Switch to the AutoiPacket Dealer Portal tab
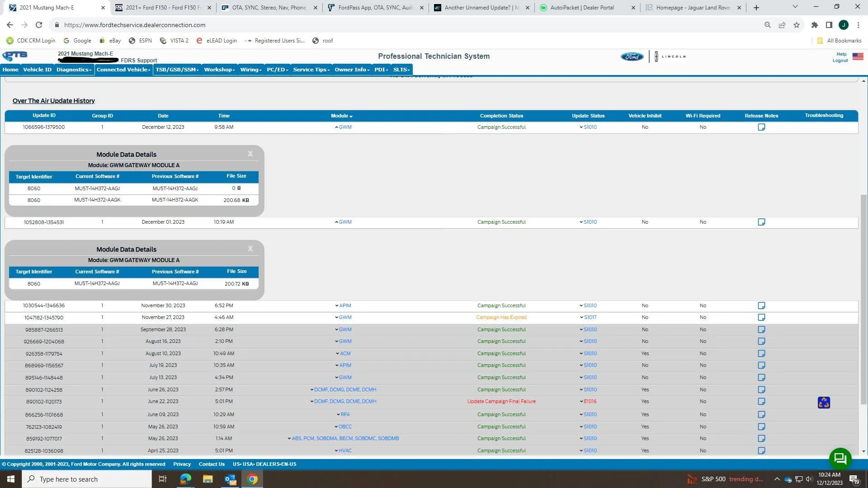The width and height of the screenshot is (868, 488). coord(587,8)
